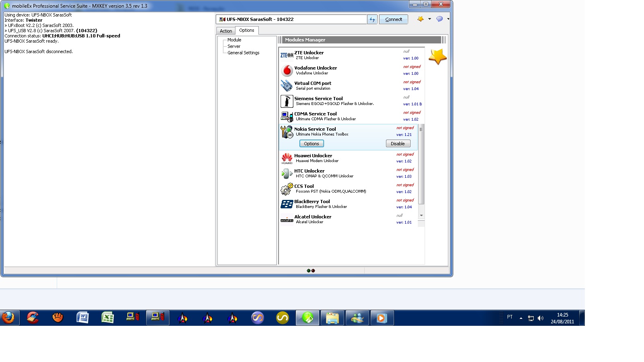Viewport: 644px width, 362px height.
Task: Click the Modules Manager header bar
Action: click(362, 40)
